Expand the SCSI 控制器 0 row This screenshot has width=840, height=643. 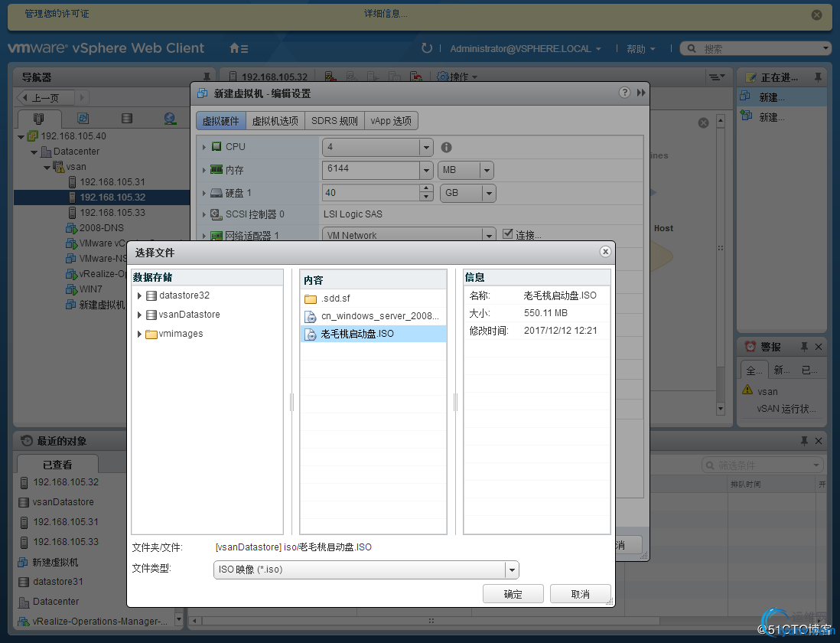click(204, 214)
